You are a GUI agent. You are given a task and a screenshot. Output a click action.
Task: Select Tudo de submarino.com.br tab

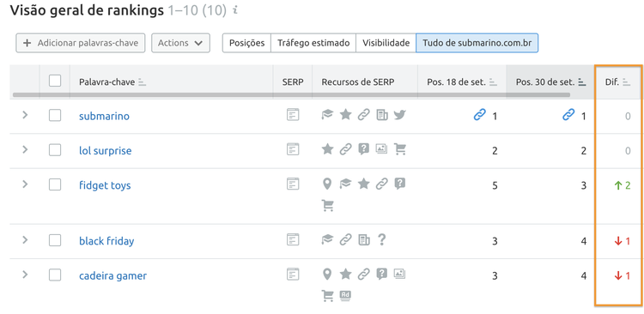(x=477, y=43)
